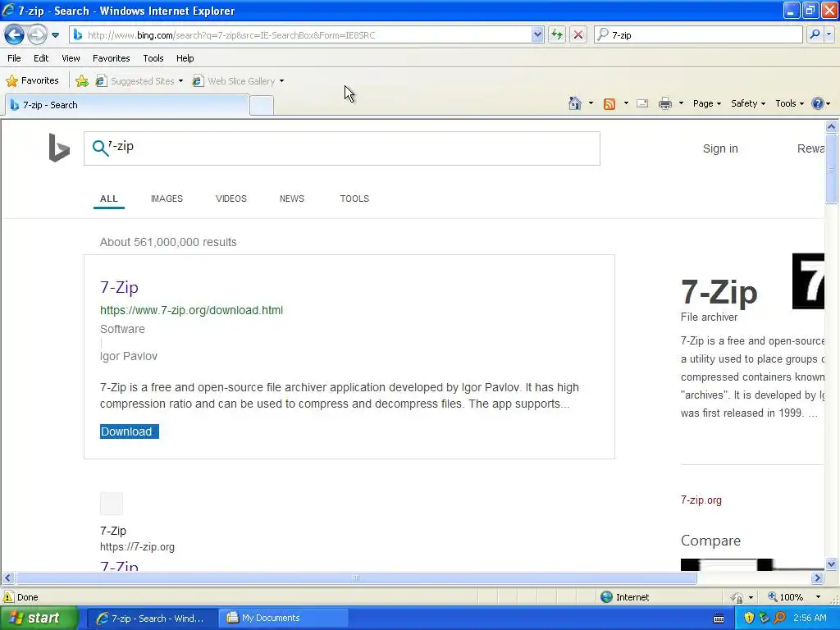
Task: Open the search provider dropdown arrow
Action: tap(829, 34)
